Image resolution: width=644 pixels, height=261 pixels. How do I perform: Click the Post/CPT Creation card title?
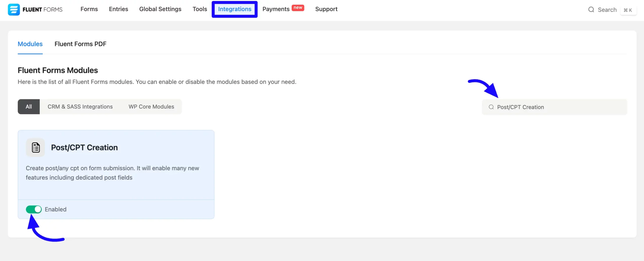[84, 148]
